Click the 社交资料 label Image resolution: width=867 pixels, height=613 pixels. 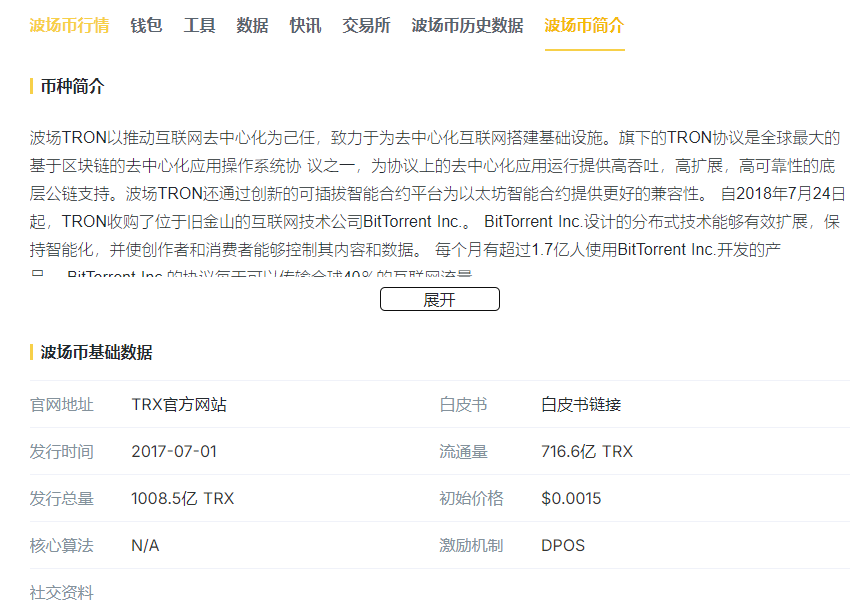(62, 593)
